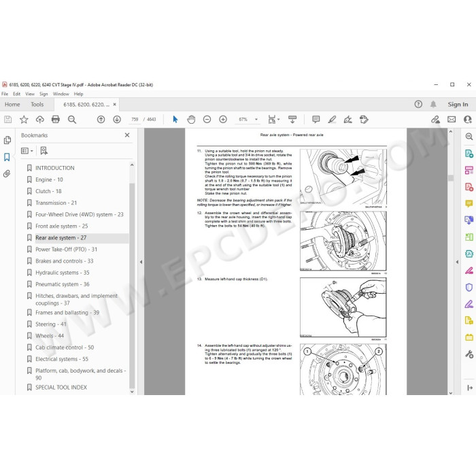Open Steering - 41 bookmark
476x476 pixels.
(50, 324)
